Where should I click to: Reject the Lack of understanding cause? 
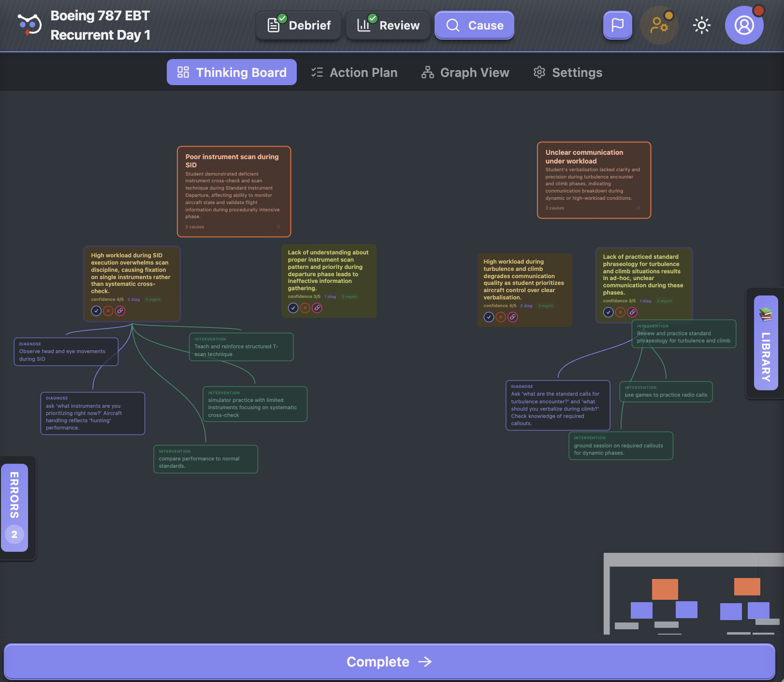click(x=305, y=308)
